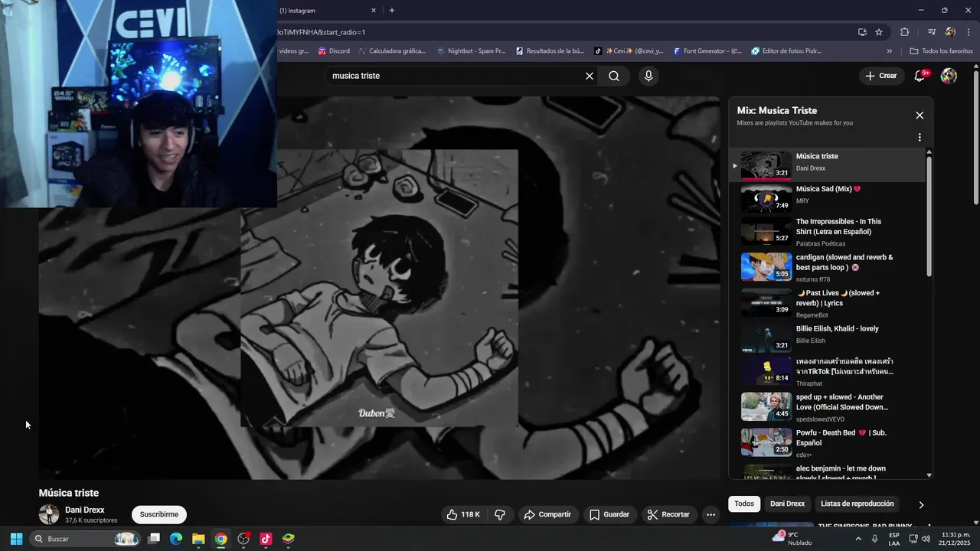Open BlueStacks from taskbar
Image resolution: width=980 pixels, height=551 pixels.
289,539
